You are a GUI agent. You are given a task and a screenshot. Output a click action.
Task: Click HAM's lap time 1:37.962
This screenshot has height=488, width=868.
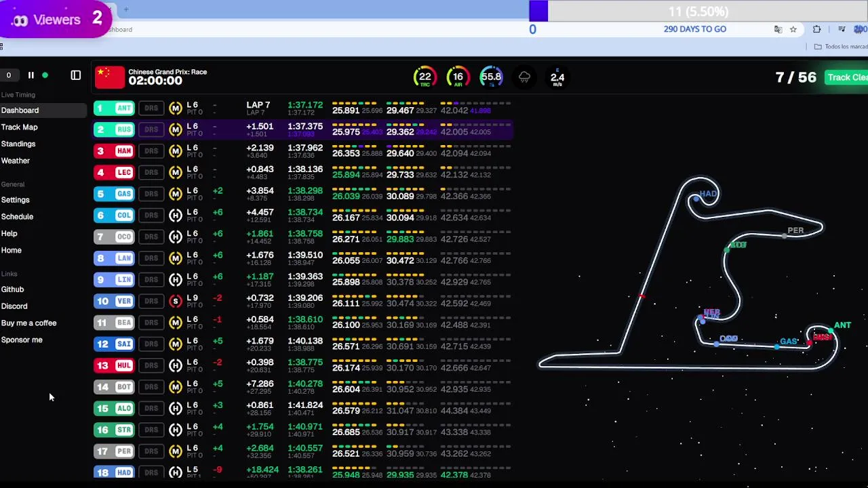click(x=305, y=148)
